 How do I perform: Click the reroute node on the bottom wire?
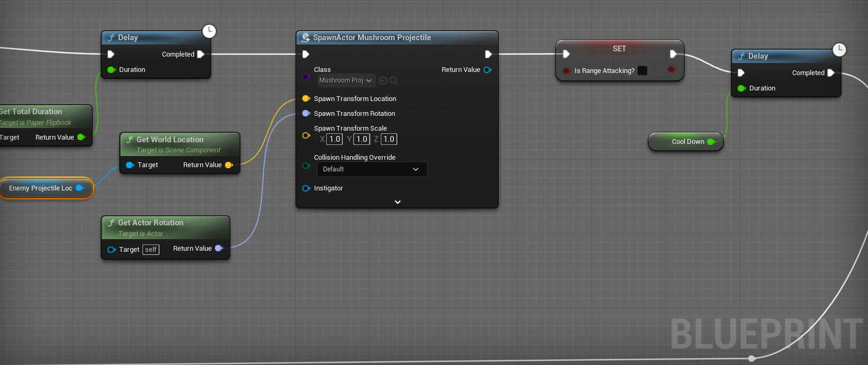pyautogui.click(x=751, y=359)
